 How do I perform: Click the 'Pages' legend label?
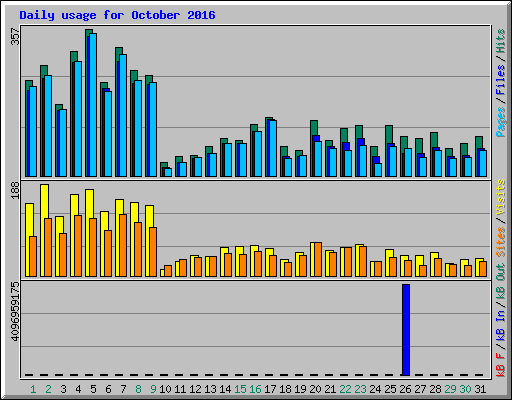(500, 122)
